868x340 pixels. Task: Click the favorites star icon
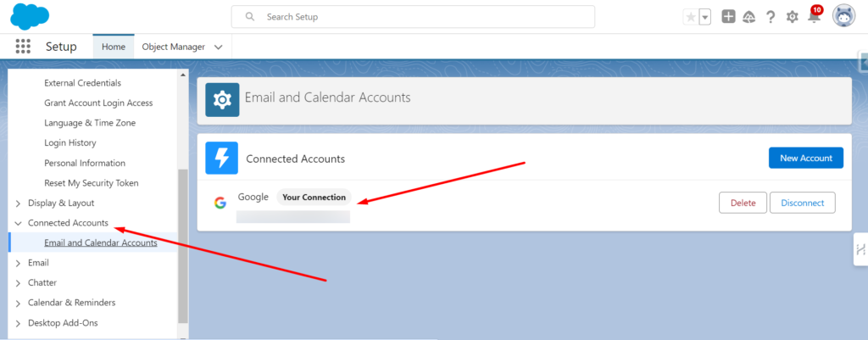[691, 17]
